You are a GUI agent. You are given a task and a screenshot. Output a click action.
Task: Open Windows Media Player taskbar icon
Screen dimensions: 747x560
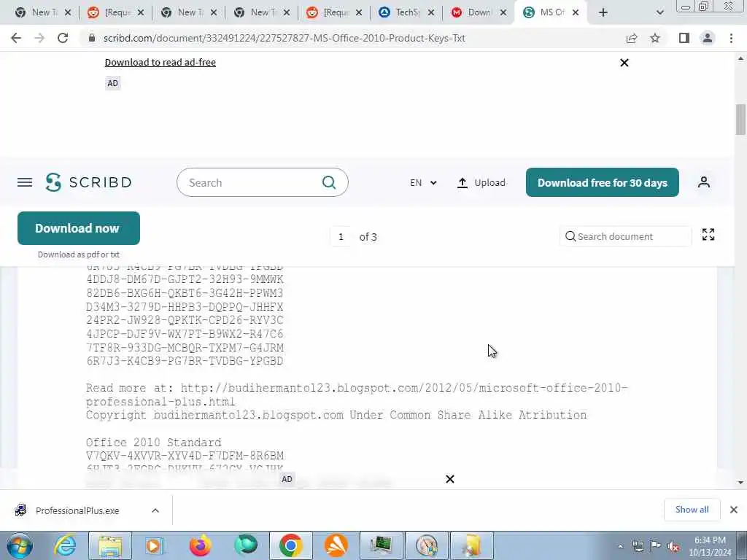[x=153, y=545]
